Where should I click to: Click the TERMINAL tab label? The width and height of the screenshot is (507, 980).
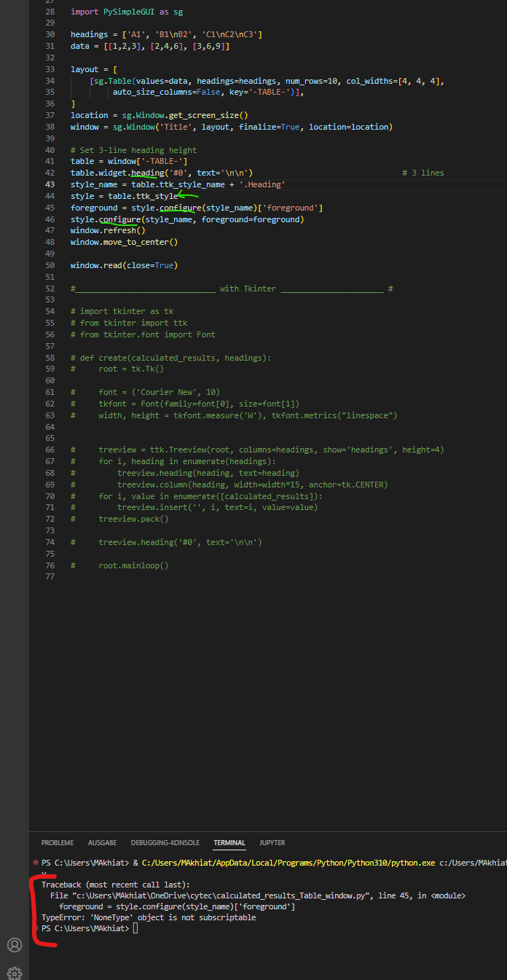229,842
